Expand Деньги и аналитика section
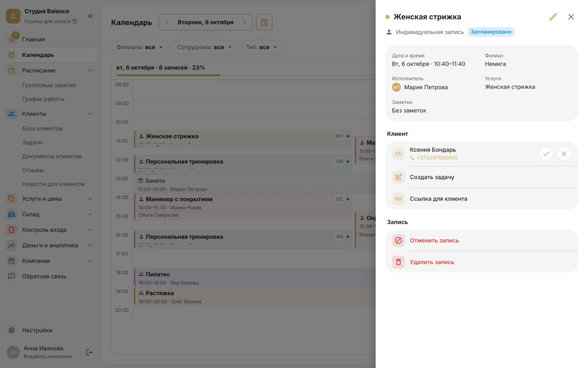 click(90, 245)
